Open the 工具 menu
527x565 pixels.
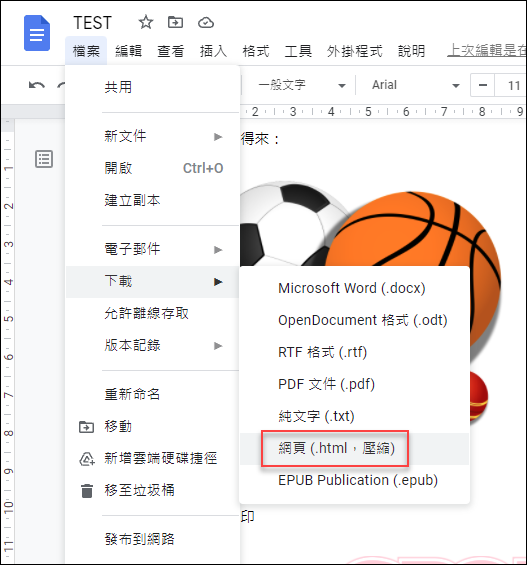point(298,51)
